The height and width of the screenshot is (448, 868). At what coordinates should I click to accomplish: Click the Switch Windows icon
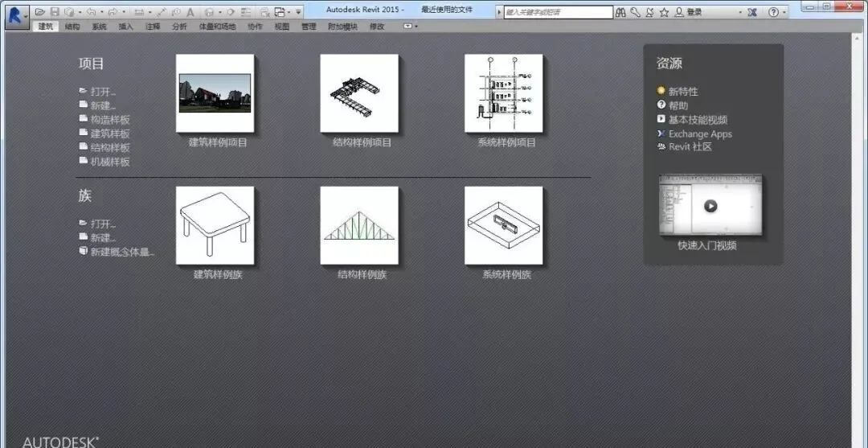tap(280, 11)
